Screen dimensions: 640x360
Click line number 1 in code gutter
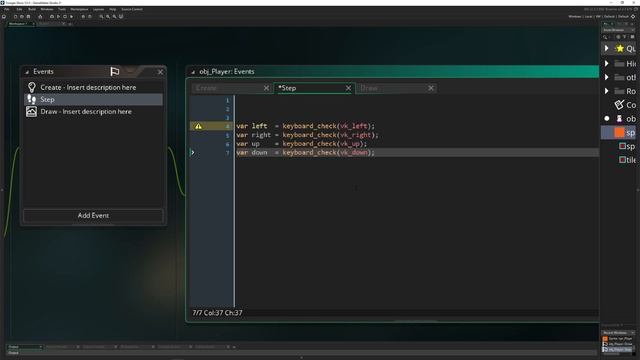[x=228, y=100]
